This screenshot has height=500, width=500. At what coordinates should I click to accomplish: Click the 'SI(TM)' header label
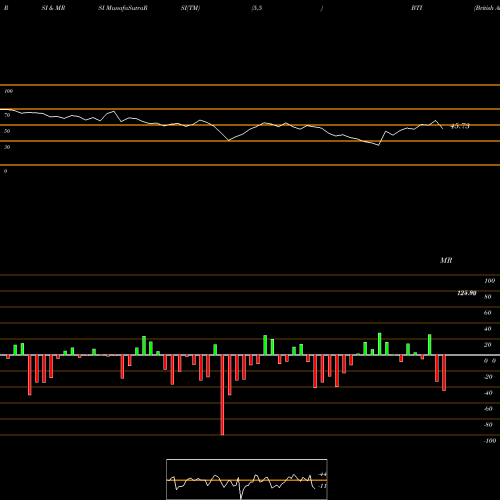coord(190,8)
